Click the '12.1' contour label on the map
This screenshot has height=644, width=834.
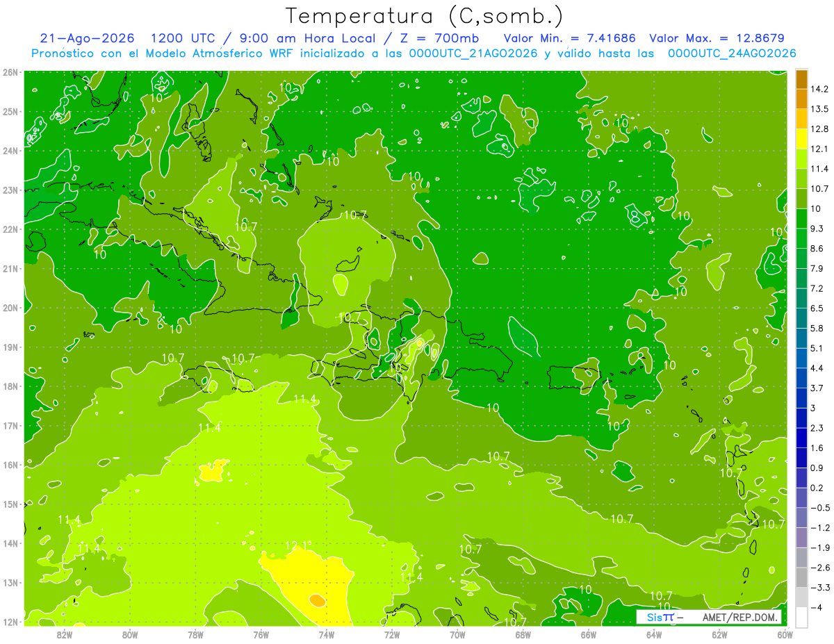(x=297, y=546)
